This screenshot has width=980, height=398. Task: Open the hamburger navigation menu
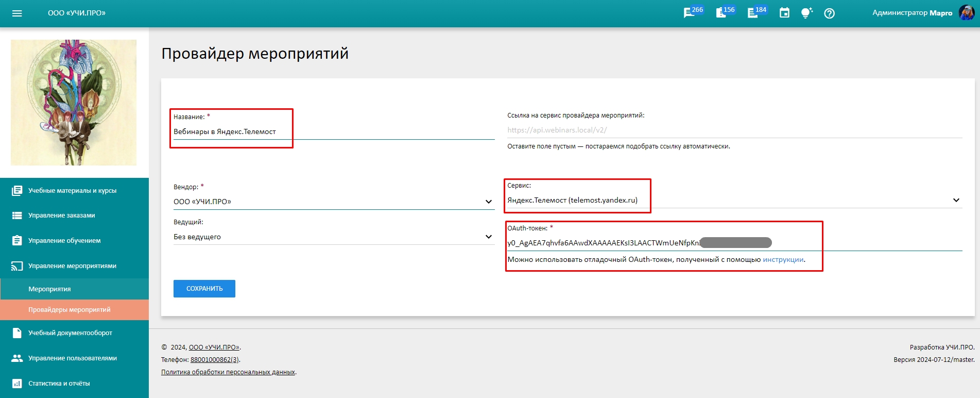point(17,13)
